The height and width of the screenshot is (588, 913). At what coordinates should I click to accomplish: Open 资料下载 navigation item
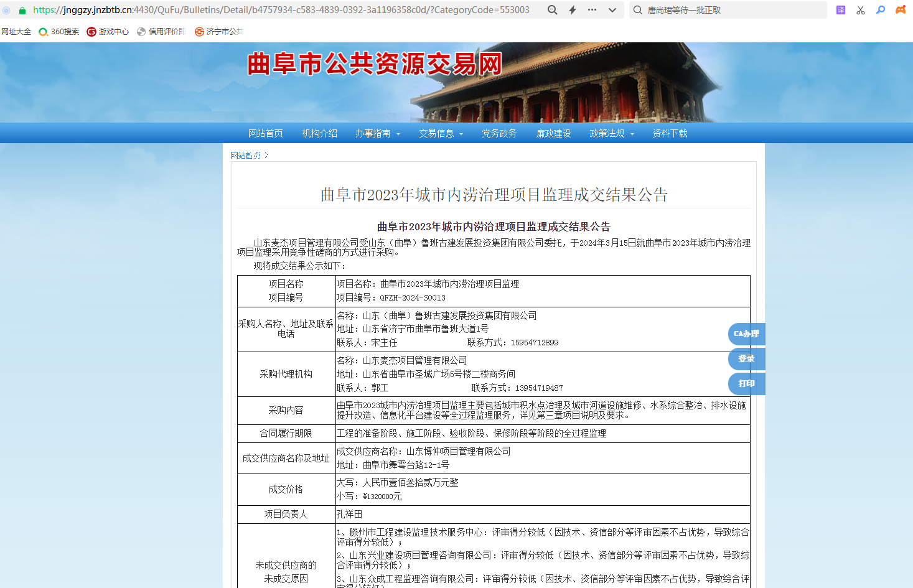tap(670, 133)
